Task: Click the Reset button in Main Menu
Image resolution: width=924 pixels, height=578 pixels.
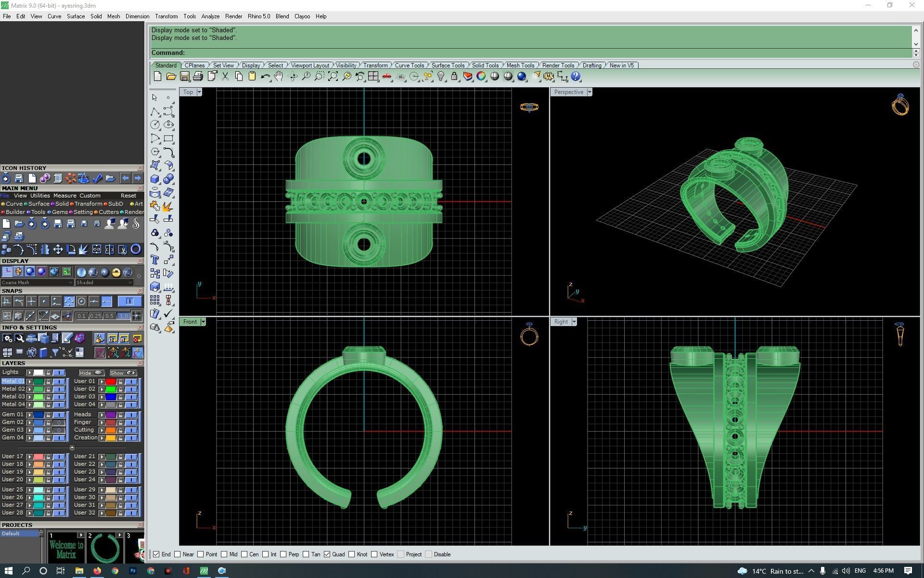Action: coord(128,196)
